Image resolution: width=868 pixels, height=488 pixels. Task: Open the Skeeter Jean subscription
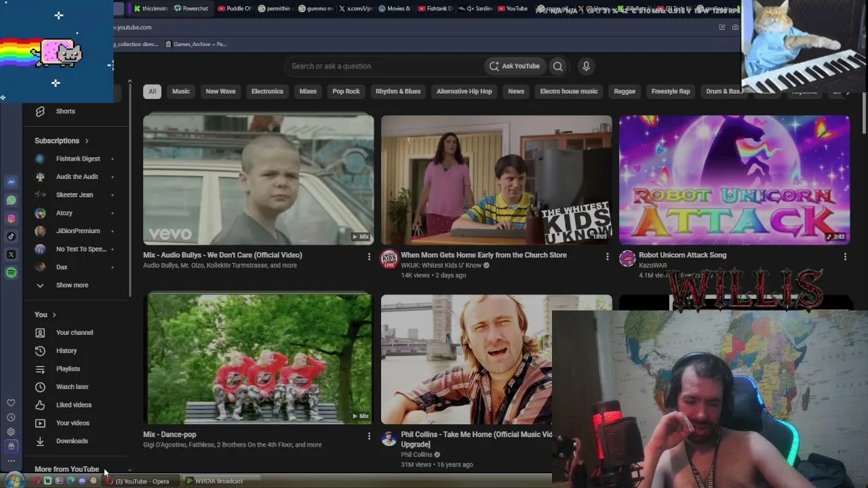pos(75,195)
